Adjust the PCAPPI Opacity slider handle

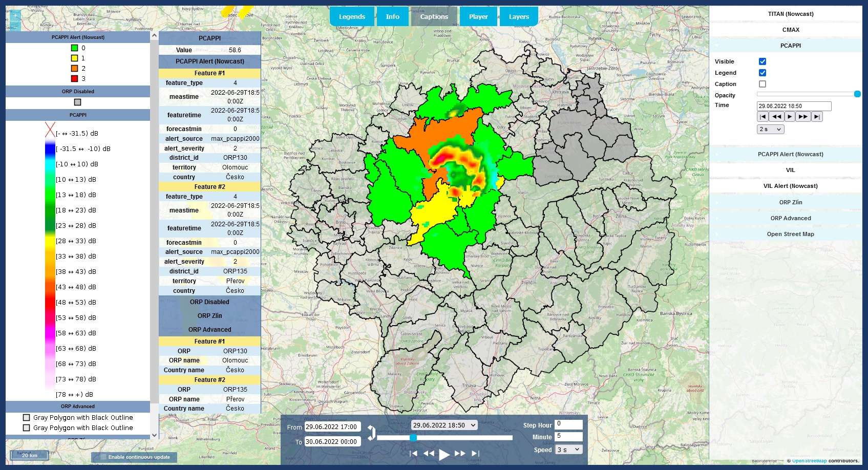[857, 94]
